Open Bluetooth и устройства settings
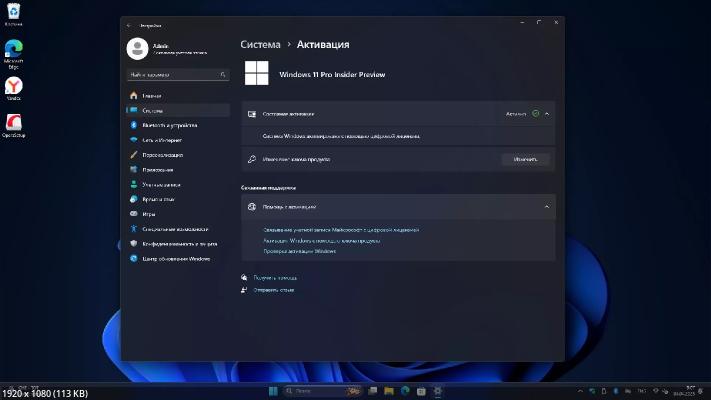The image size is (711, 400). (178, 125)
